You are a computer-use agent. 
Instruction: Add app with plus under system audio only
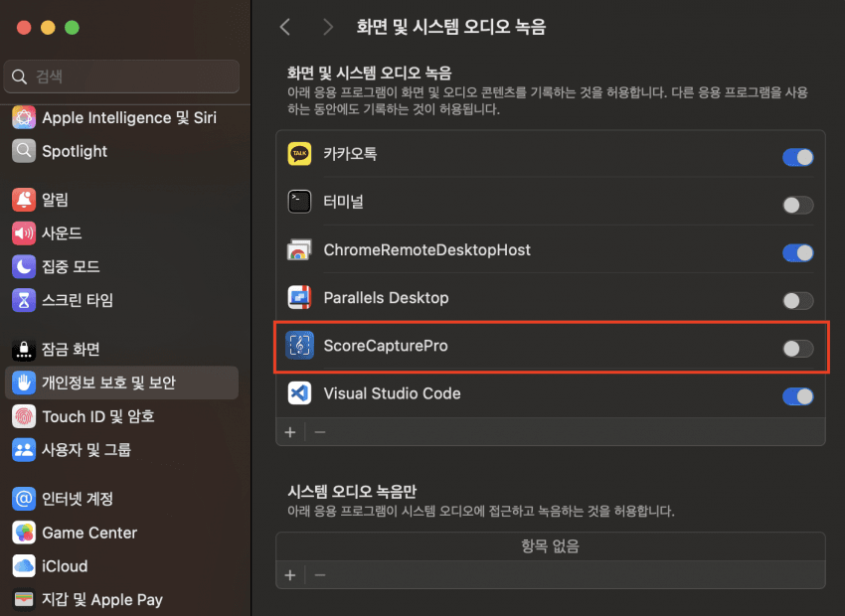coord(290,574)
